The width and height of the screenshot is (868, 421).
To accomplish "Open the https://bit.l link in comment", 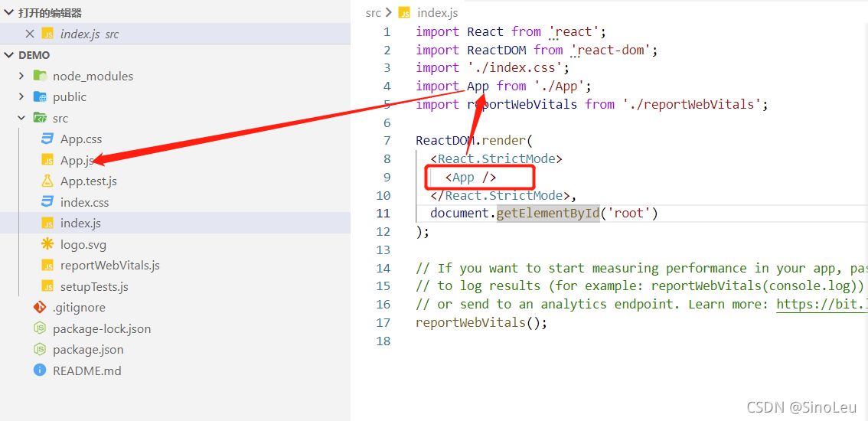I will pos(821,304).
